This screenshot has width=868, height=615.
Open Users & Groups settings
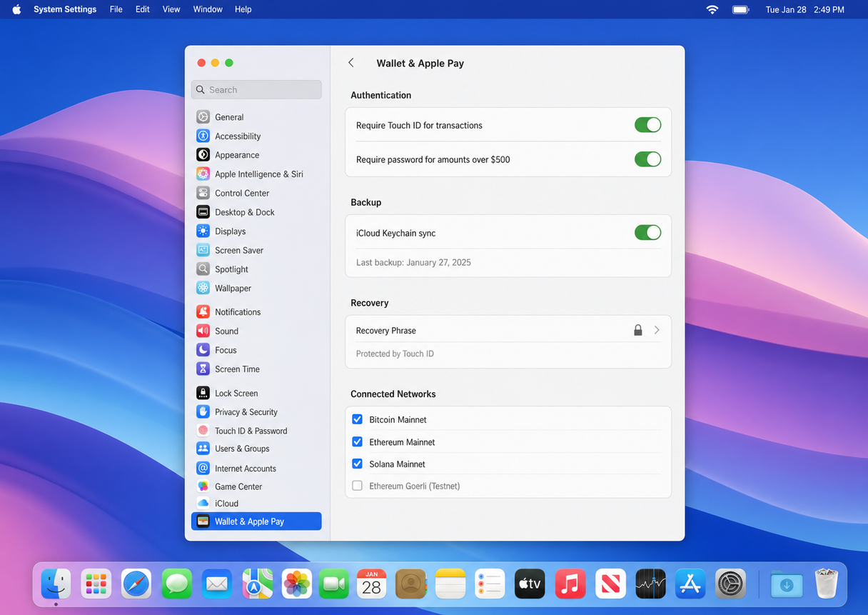tap(256, 449)
